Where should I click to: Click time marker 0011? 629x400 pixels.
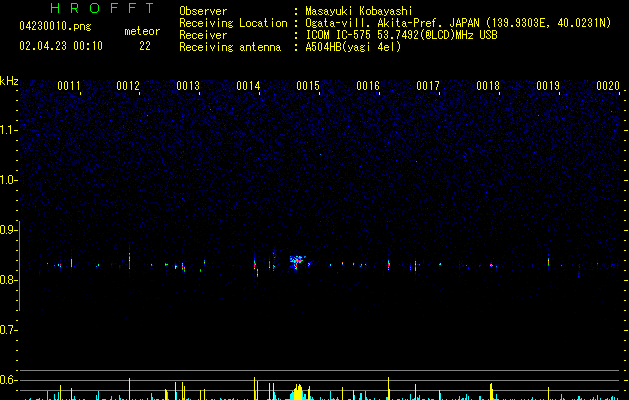coord(69,86)
